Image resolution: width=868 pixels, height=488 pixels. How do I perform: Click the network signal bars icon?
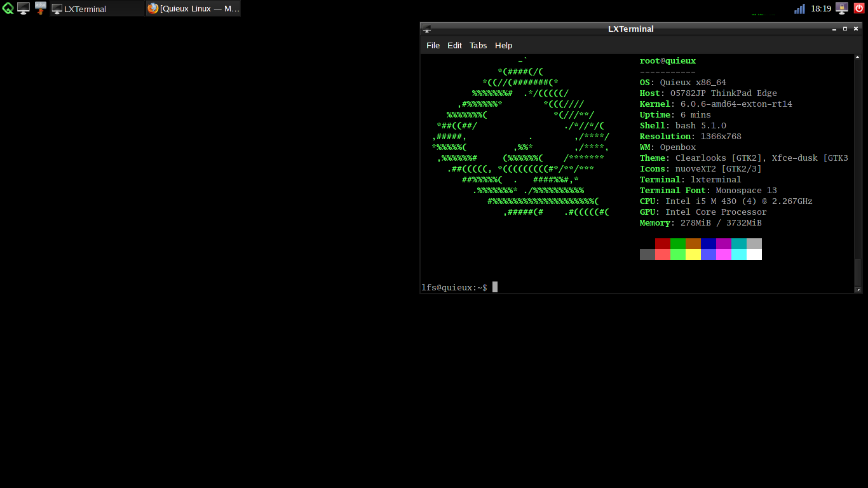(799, 9)
